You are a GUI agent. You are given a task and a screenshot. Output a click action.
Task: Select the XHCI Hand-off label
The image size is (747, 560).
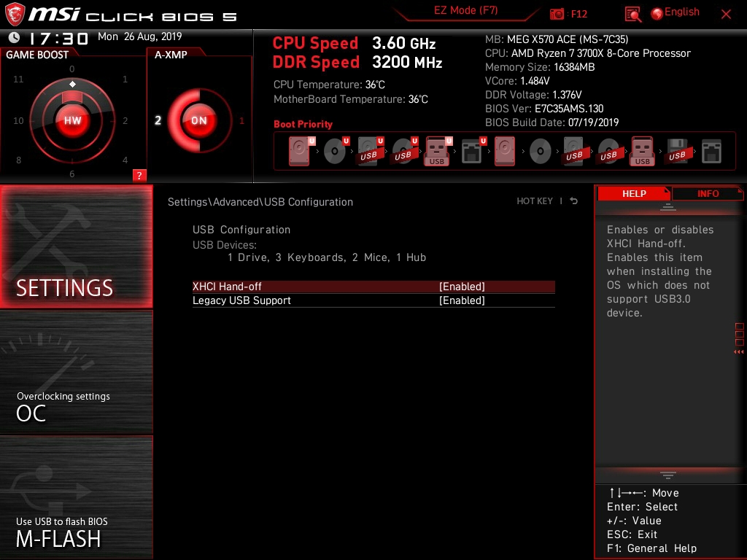click(227, 286)
